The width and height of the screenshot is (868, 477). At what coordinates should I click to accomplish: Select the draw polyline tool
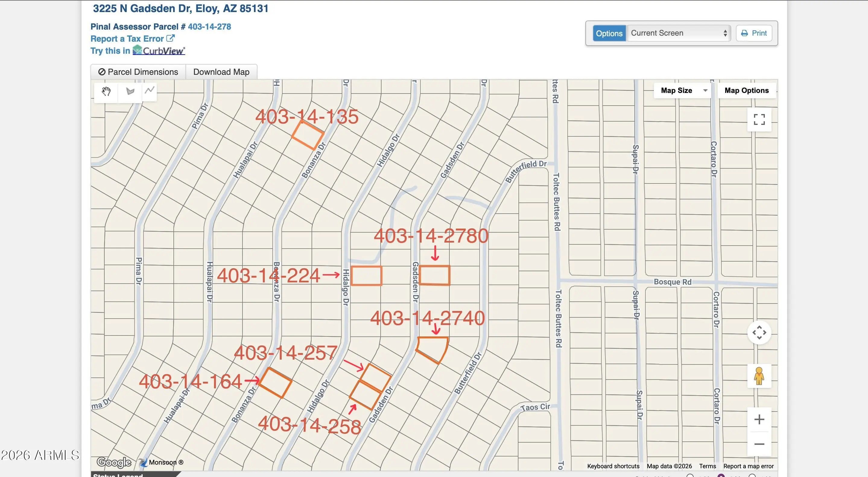(x=150, y=90)
